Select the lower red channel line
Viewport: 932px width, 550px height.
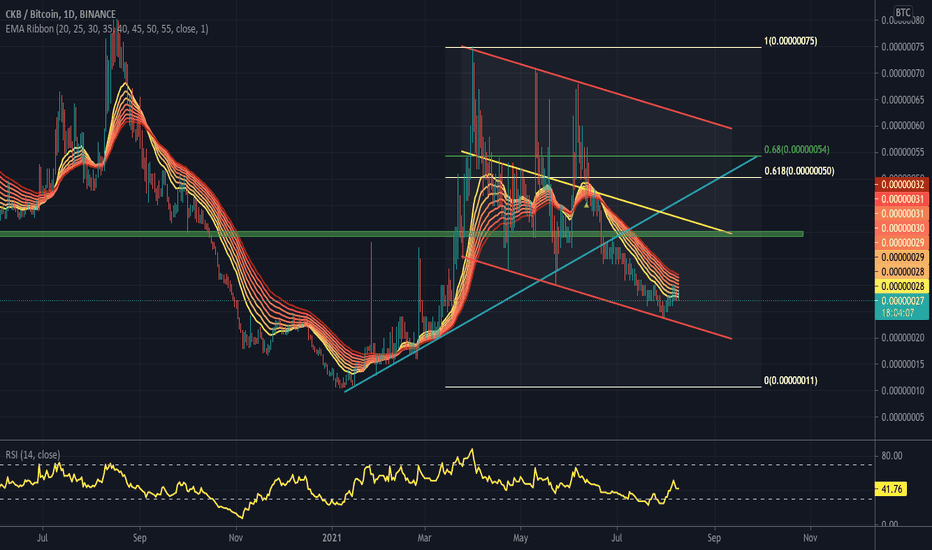[596, 298]
